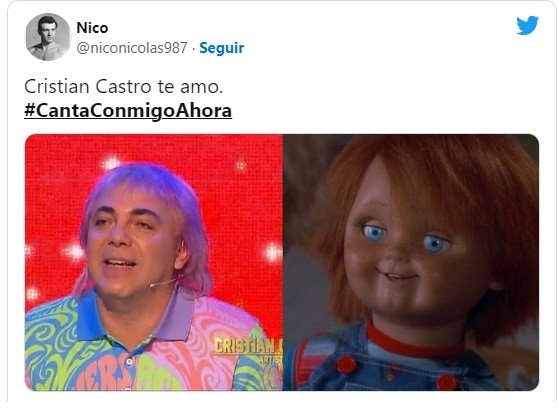Select the tweet text Cristian Castro te amo.
The image size is (558, 409).
click(x=124, y=86)
